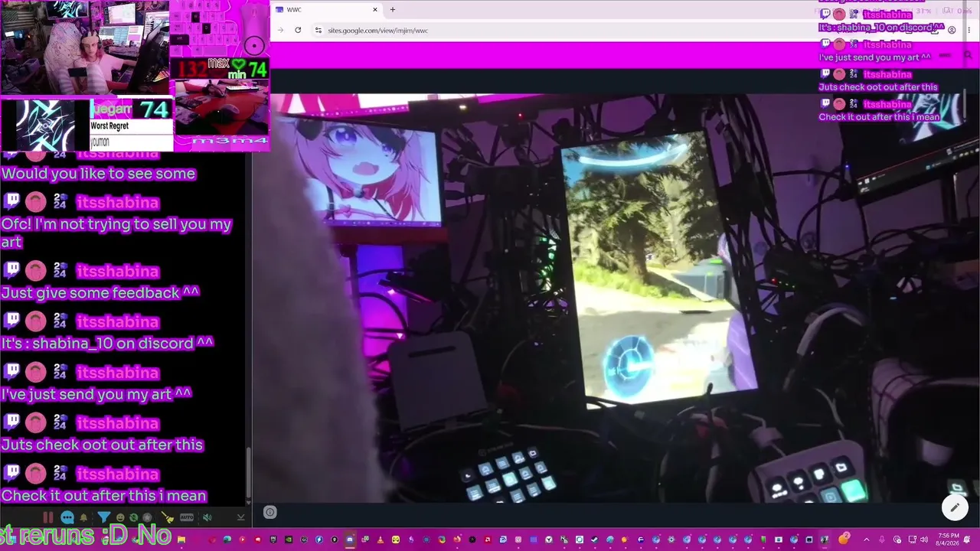
Task: Click the sites.google.com/view/imjim/wwc address bar
Action: tap(378, 31)
